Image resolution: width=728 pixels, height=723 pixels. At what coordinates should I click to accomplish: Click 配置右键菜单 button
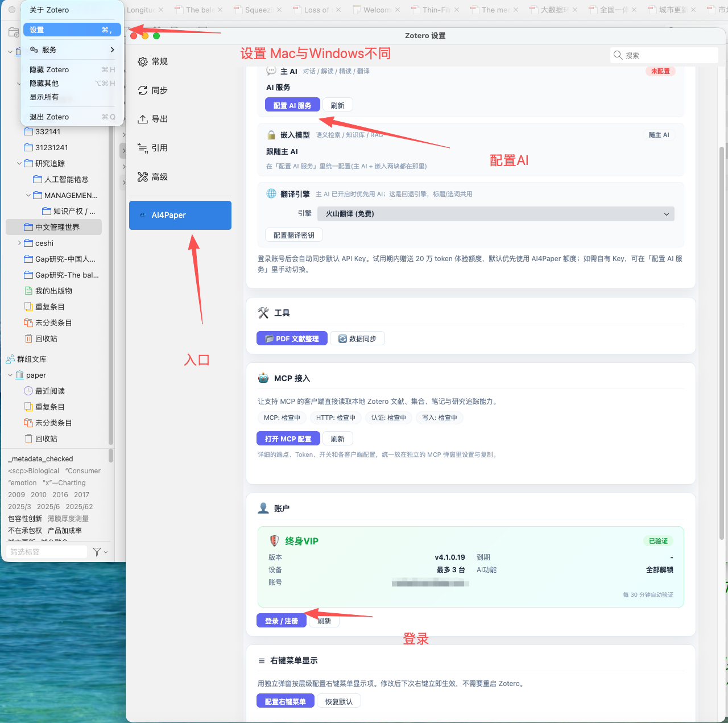pos(285,701)
